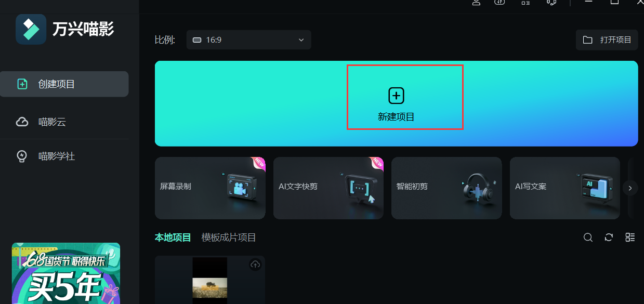Screen dimensions: 644x304
Task: Open 喵影云 from the sidebar
Action: 54,122
